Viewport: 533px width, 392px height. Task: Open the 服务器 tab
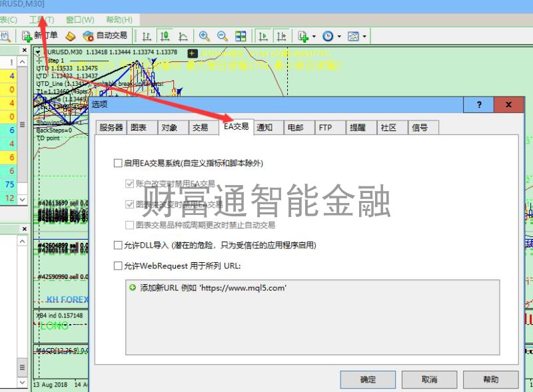[x=111, y=128]
